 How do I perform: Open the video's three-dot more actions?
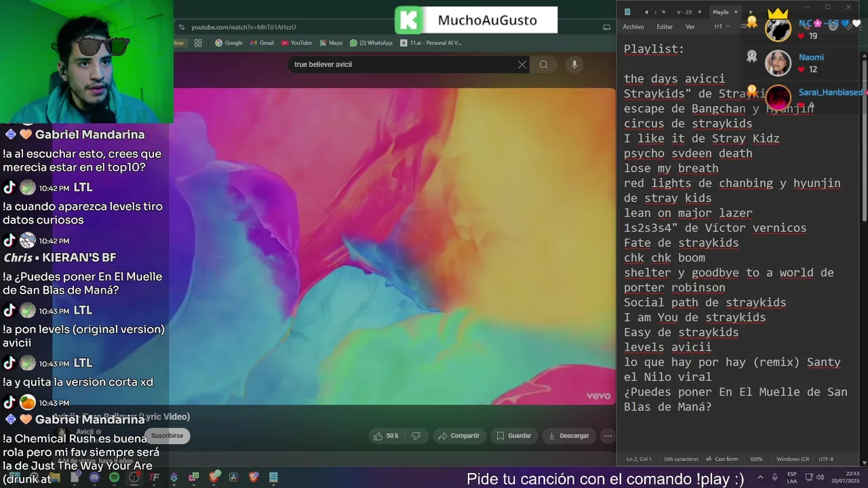tap(608, 436)
